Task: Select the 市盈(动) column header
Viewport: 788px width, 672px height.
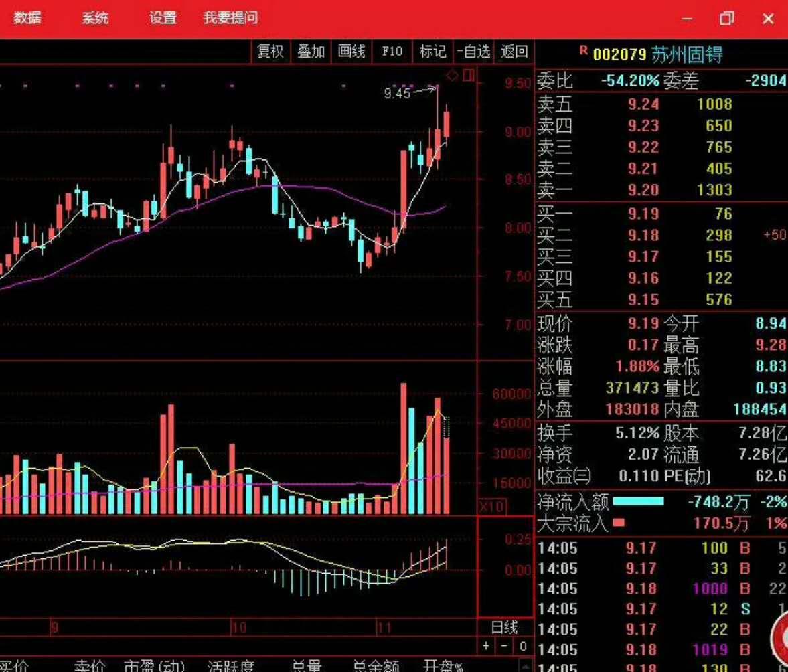Action: [x=154, y=665]
